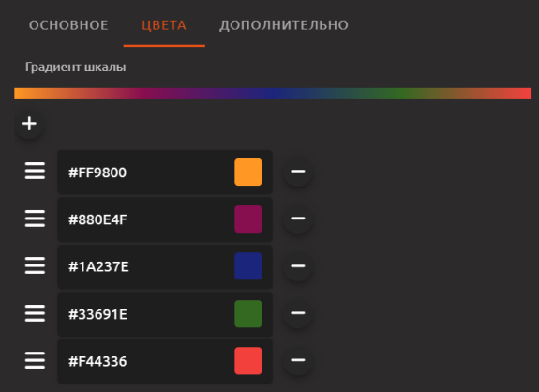Remove the #1A237E color entry
Viewport: 539px width, 392px height.
(298, 265)
